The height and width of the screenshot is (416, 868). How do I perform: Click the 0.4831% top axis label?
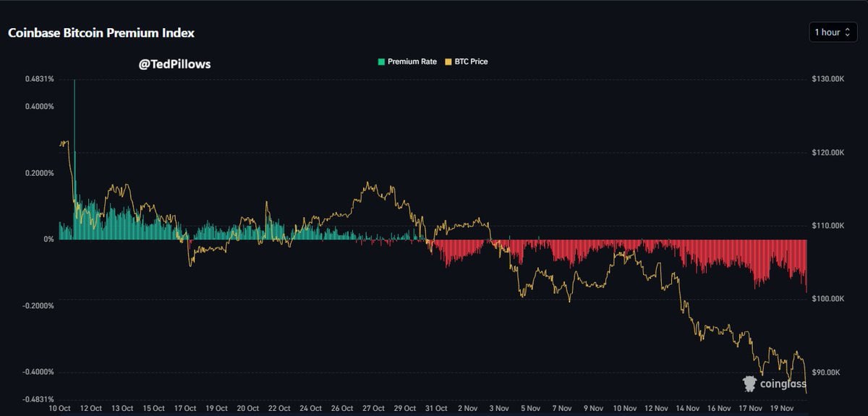click(38, 79)
